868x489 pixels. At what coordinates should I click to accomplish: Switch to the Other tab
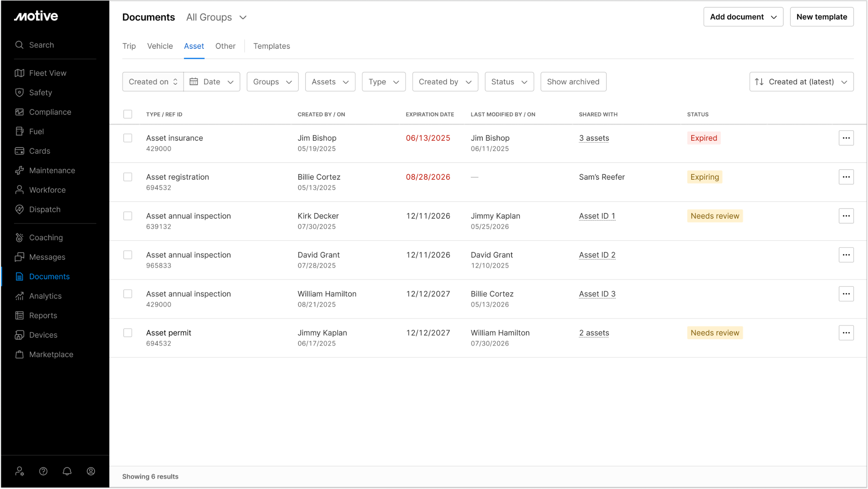click(x=225, y=46)
